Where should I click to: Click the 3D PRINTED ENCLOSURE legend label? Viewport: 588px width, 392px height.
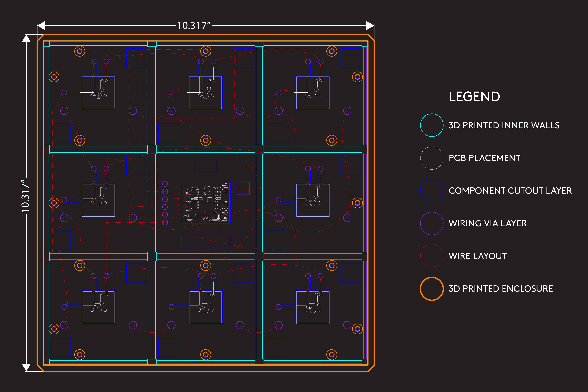(x=501, y=289)
